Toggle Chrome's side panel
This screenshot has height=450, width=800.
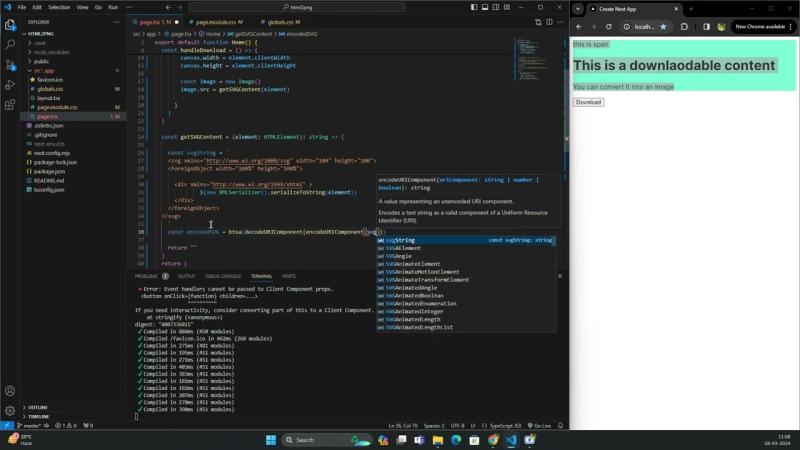(x=706, y=26)
